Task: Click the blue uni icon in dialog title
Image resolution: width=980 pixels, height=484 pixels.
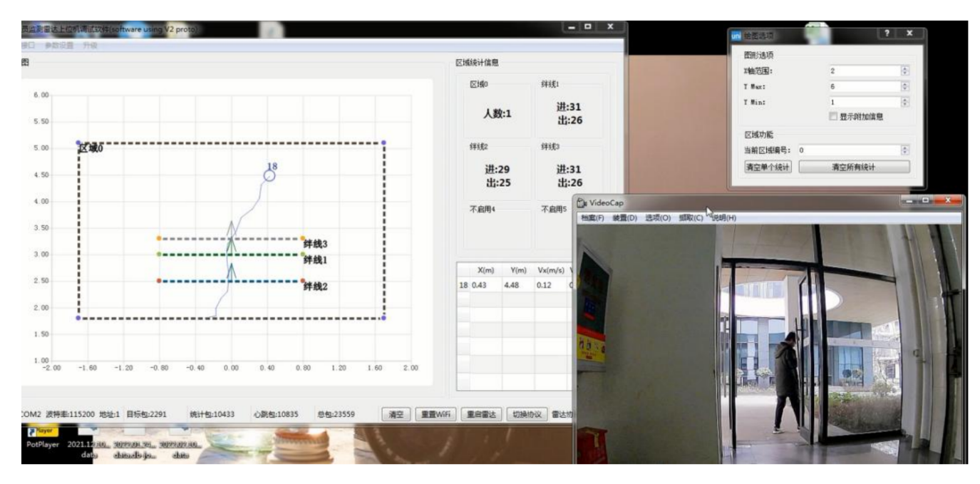Action: click(x=736, y=35)
